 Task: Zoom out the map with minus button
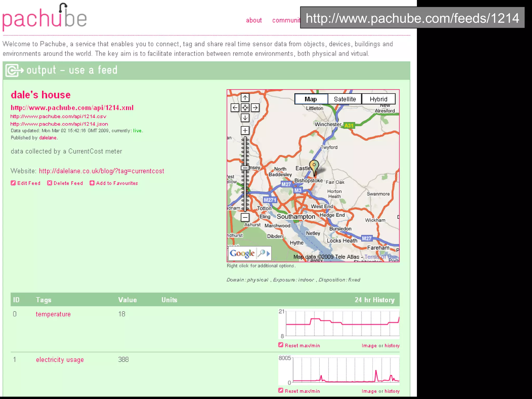245,217
